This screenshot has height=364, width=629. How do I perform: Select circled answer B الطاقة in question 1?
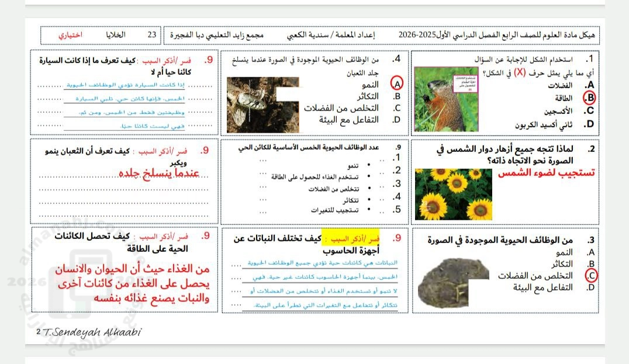pyautogui.click(x=590, y=98)
